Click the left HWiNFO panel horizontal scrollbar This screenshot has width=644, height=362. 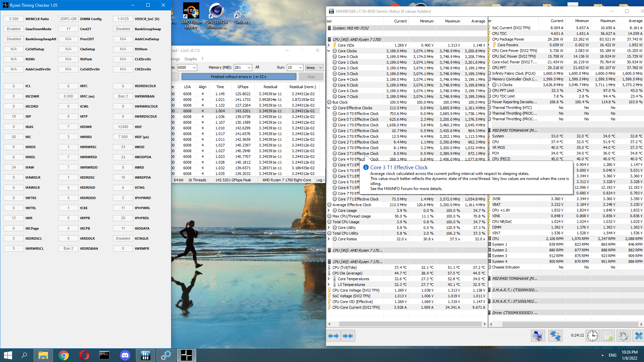[x=410, y=324]
